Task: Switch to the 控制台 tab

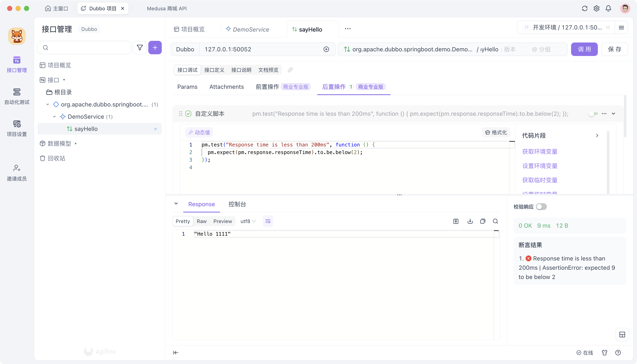Action: tap(237, 204)
